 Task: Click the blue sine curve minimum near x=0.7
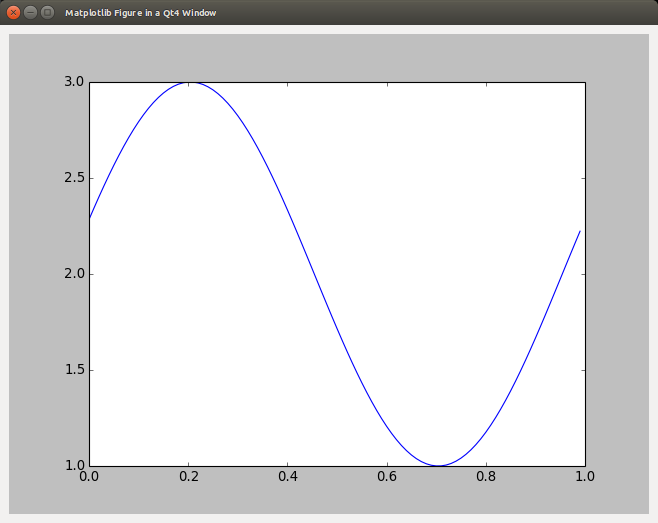coord(438,465)
